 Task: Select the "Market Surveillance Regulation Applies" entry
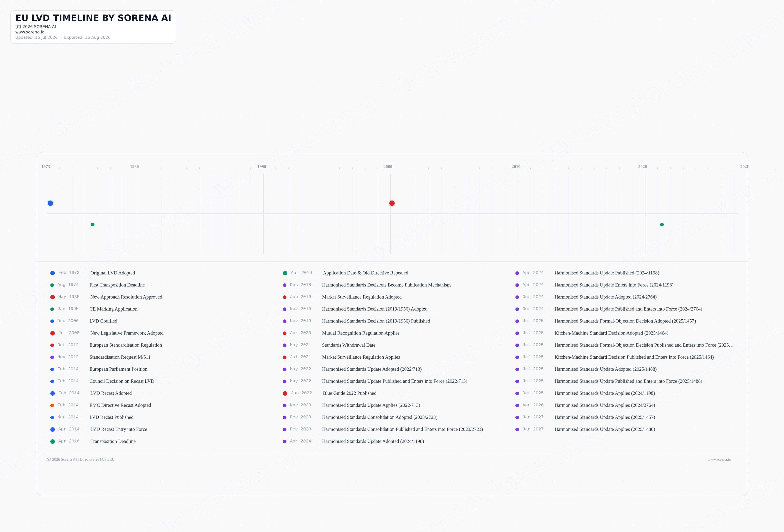(x=361, y=357)
